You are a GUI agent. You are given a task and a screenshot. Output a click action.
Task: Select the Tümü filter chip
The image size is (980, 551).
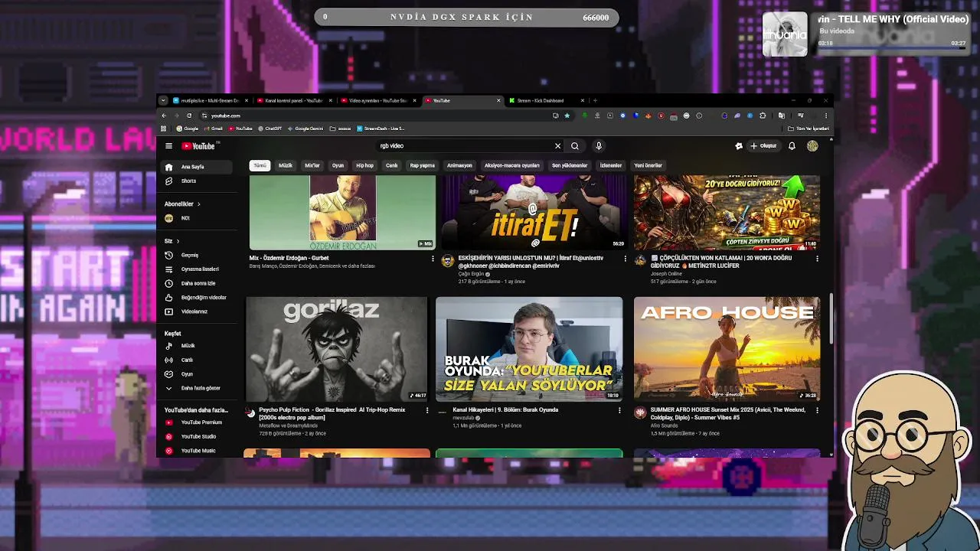point(260,165)
